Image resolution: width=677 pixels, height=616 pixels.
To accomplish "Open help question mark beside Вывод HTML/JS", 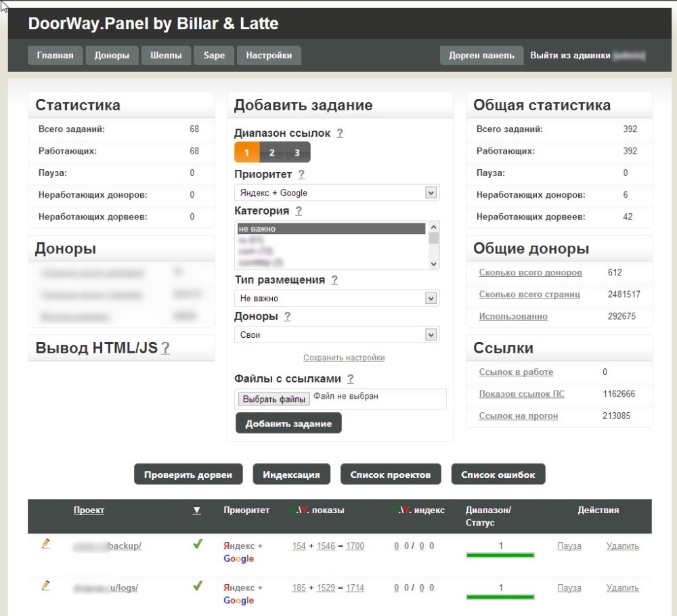I will point(165,349).
